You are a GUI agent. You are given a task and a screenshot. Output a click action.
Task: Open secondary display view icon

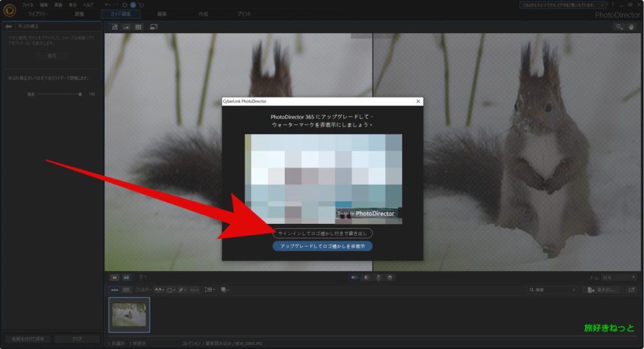(153, 26)
